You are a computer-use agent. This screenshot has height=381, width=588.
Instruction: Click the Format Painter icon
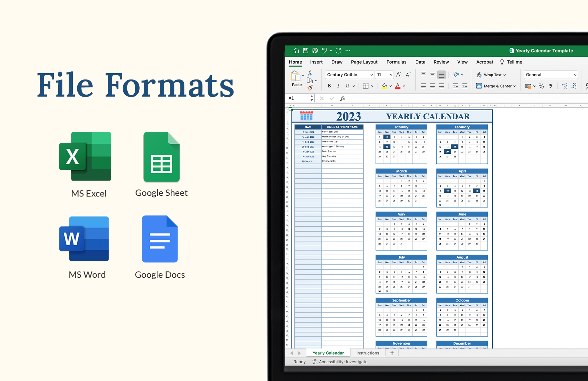[310, 88]
